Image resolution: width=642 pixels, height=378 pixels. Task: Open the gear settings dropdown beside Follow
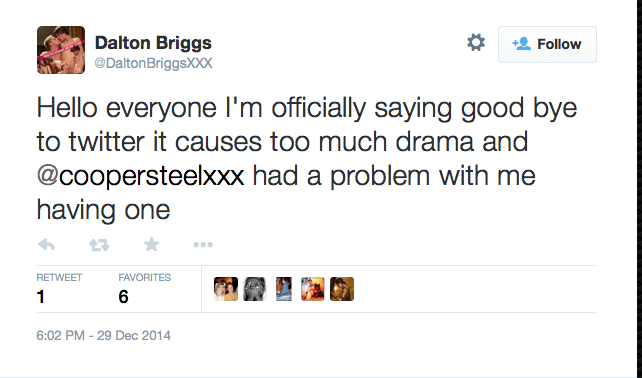pos(476,43)
